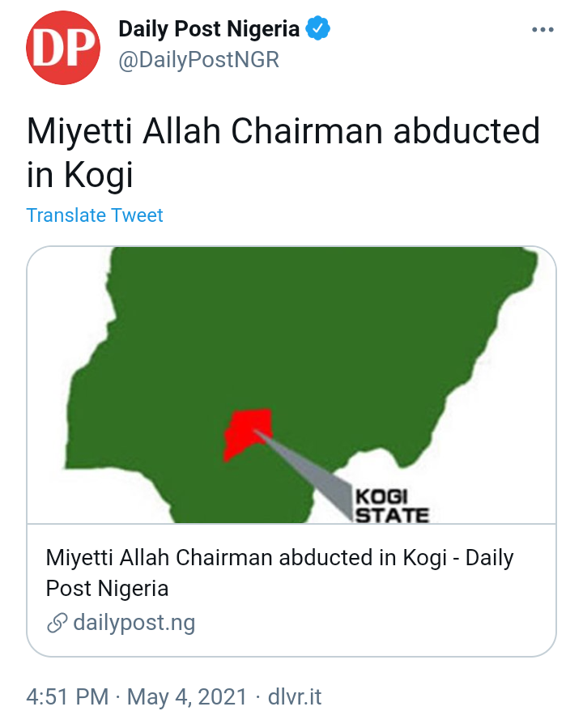Click the 4:51 PM timestamp
The height and width of the screenshot is (728, 583).
67,697
